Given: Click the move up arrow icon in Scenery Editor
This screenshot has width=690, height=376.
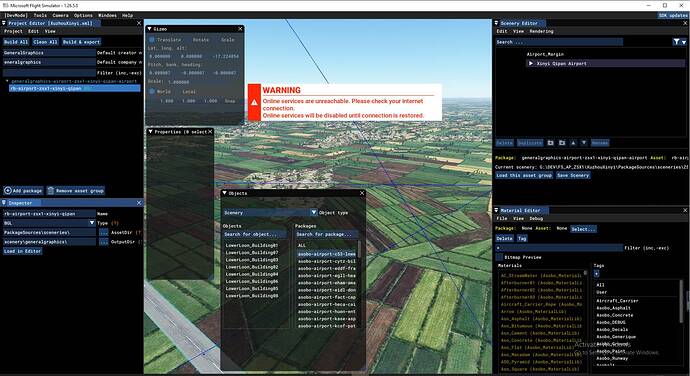Looking at the screenshot, I should pos(573,143).
